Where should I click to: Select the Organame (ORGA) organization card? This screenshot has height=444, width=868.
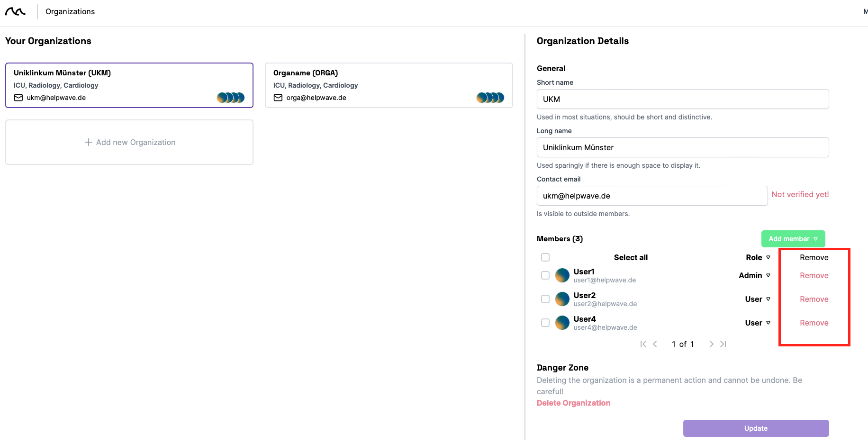coord(389,85)
